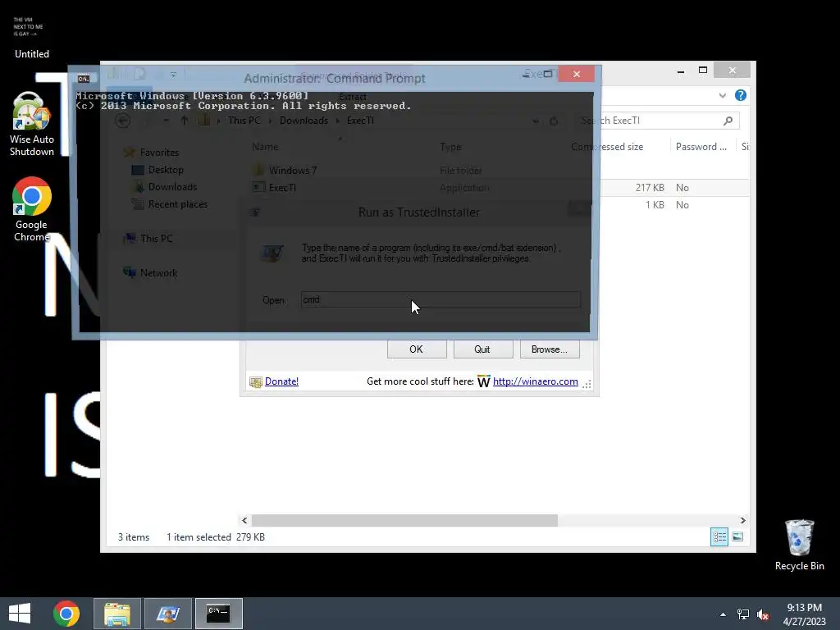Screen dimensions: 840x630
Task: Select the Command Prompt taskbar button
Action: point(218,614)
